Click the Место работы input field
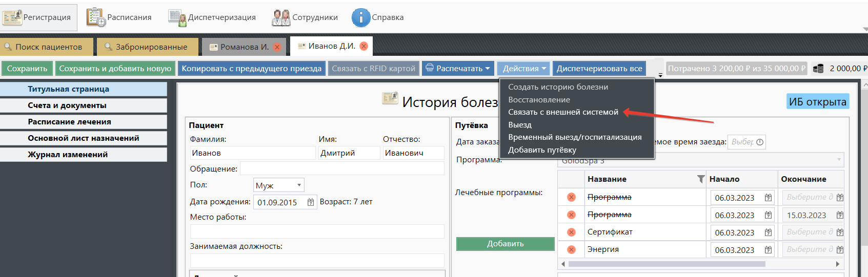Image resolution: width=868 pixels, height=277 pixels. click(317, 231)
